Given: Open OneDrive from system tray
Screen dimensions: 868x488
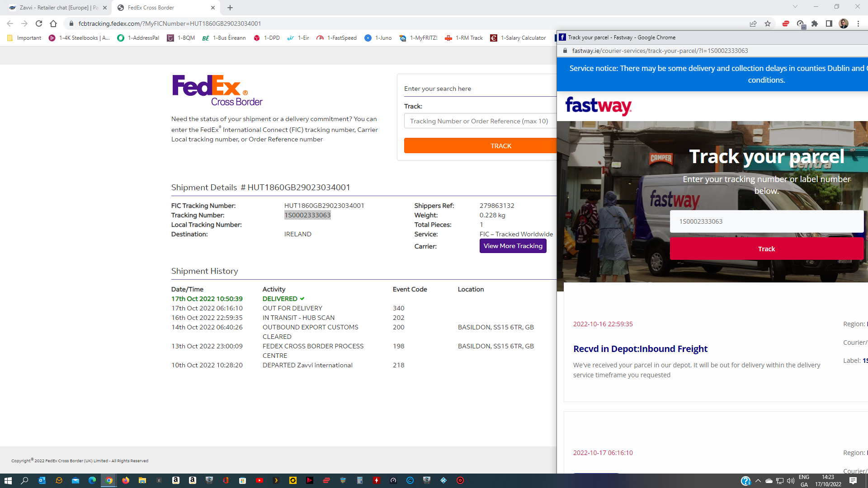Looking at the screenshot, I should [769, 481].
